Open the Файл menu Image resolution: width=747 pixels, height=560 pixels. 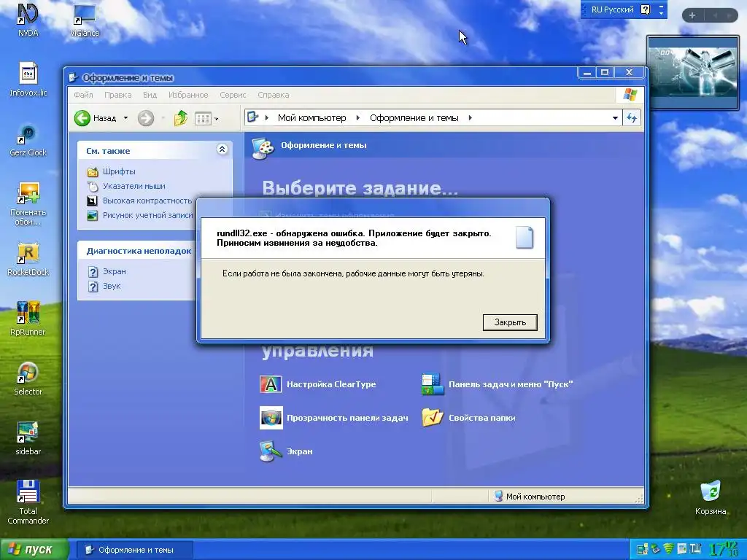pyautogui.click(x=83, y=95)
